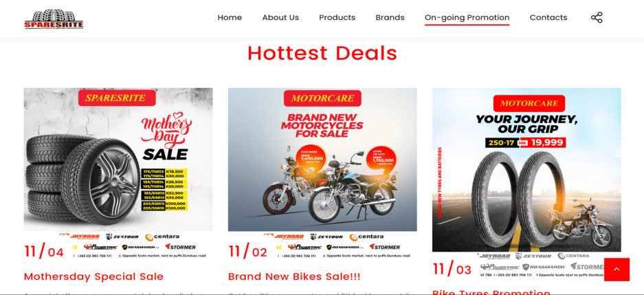Navigate to Brands page
The height and width of the screenshot is (295, 644).
(x=390, y=18)
